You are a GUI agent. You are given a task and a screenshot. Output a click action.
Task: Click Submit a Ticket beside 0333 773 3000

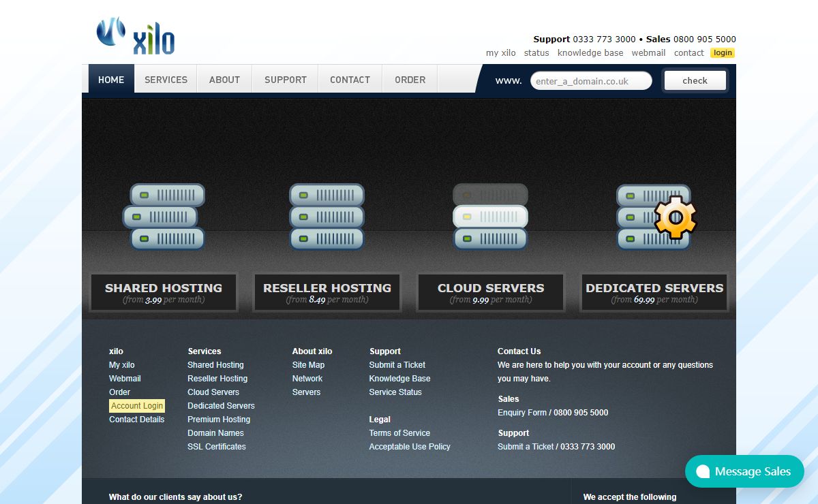pyautogui.click(x=526, y=447)
